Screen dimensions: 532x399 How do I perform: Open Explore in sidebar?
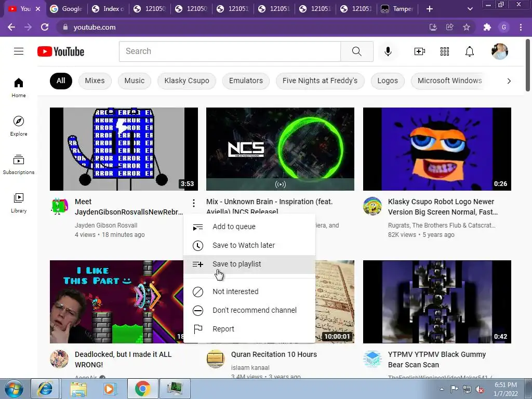(x=19, y=126)
